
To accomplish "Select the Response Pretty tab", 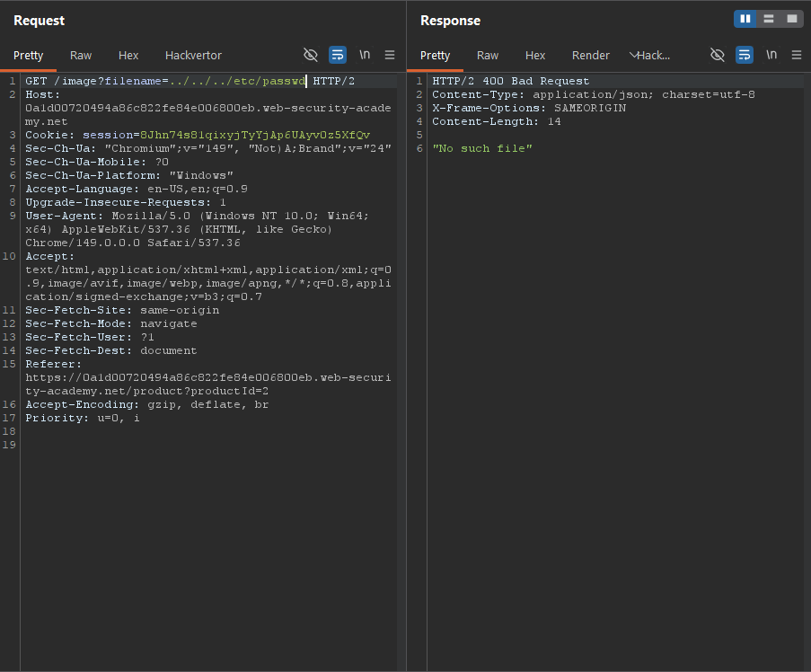I will point(435,56).
